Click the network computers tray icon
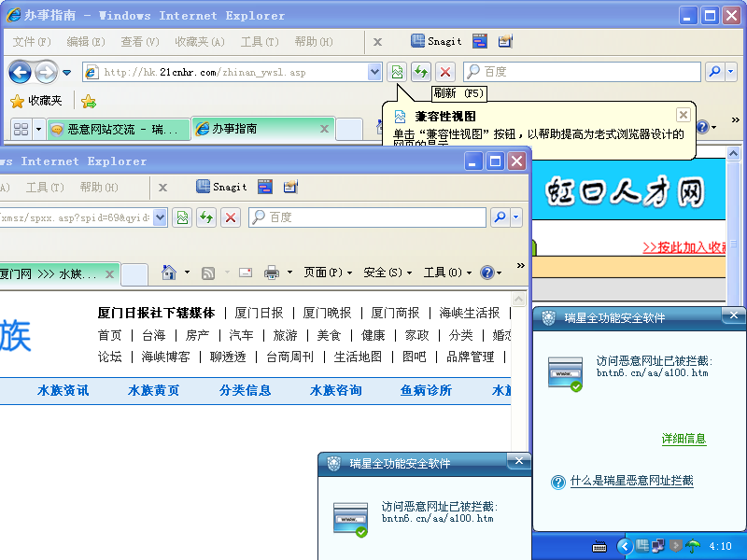The height and width of the screenshot is (560, 747). pos(658,546)
